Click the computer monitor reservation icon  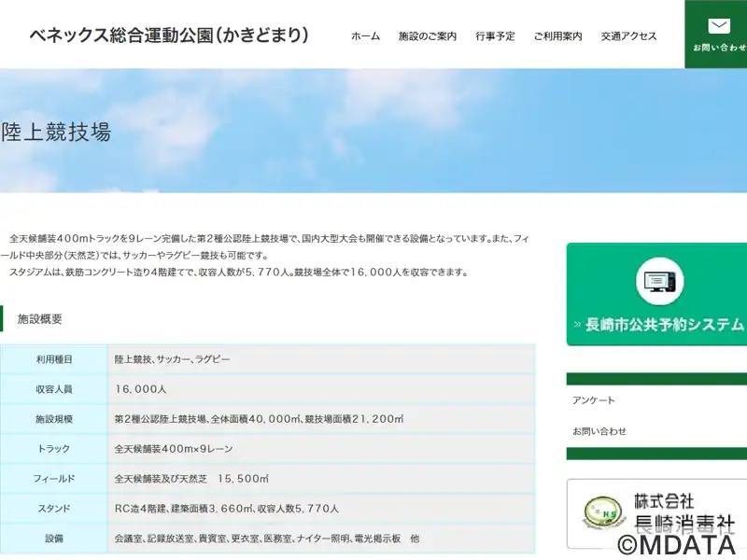coord(660,282)
